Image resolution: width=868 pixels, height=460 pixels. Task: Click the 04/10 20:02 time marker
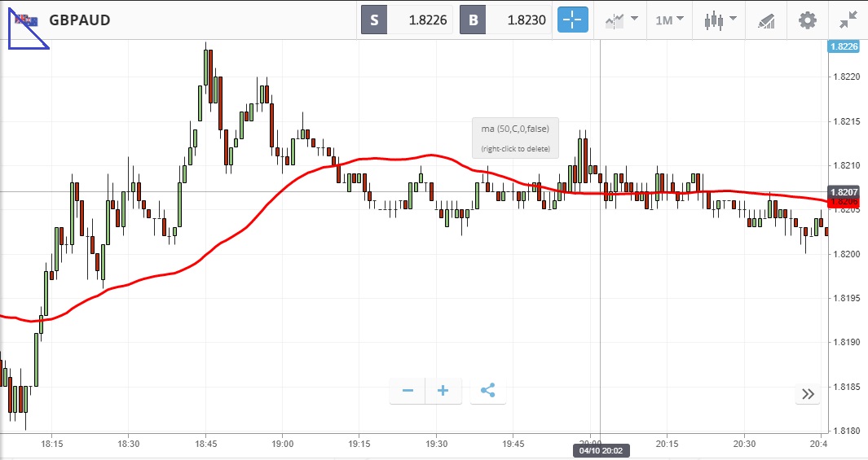(x=601, y=450)
